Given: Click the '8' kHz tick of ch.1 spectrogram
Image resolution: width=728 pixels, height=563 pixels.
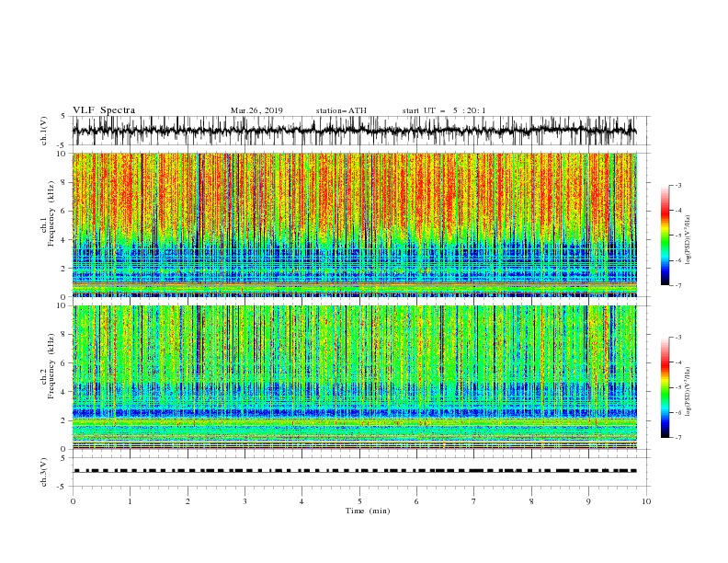Looking at the screenshot, I should click(x=63, y=182).
